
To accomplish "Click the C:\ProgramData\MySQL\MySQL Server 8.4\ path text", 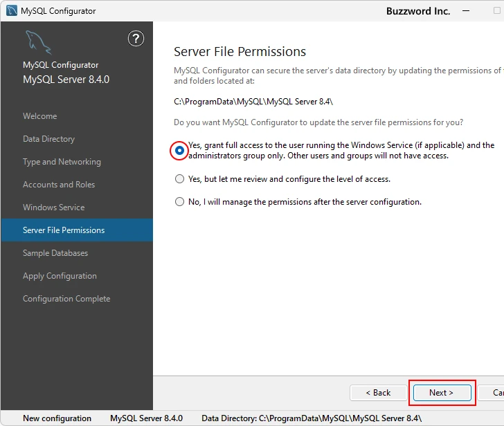I will click(x=253, y=102).
